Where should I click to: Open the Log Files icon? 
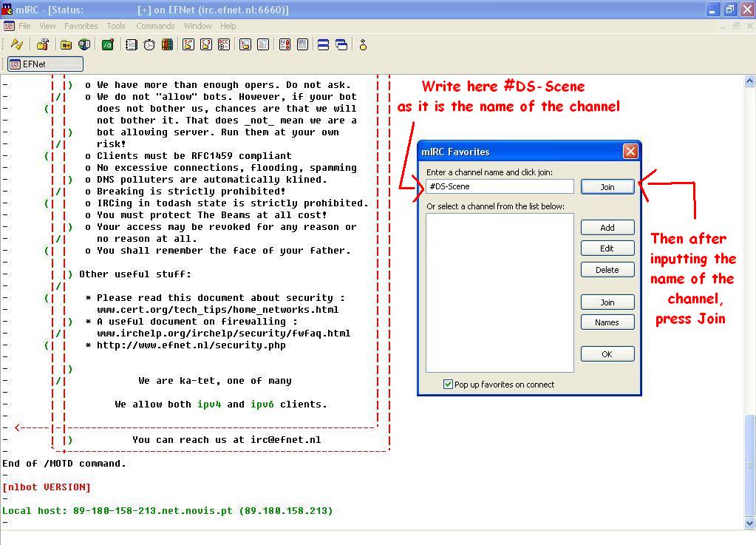click(263, 45)
